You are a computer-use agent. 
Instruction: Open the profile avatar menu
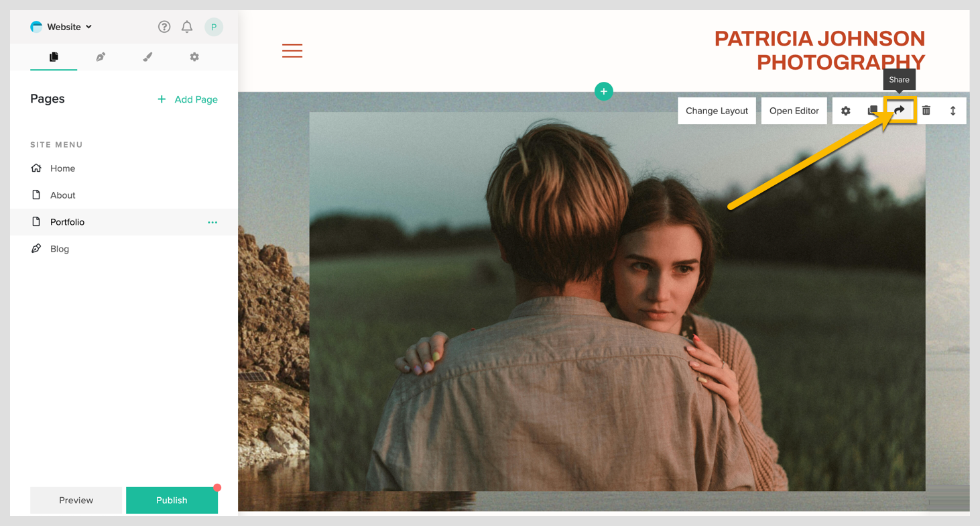coord(214,27)
